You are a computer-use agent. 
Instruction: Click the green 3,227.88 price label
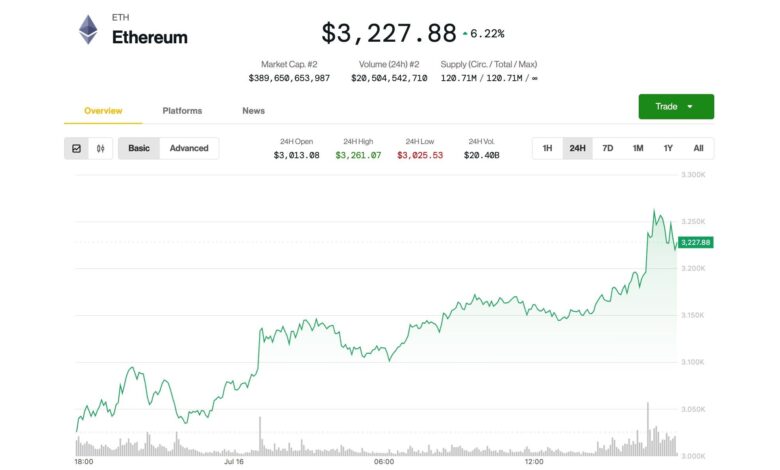694,242
